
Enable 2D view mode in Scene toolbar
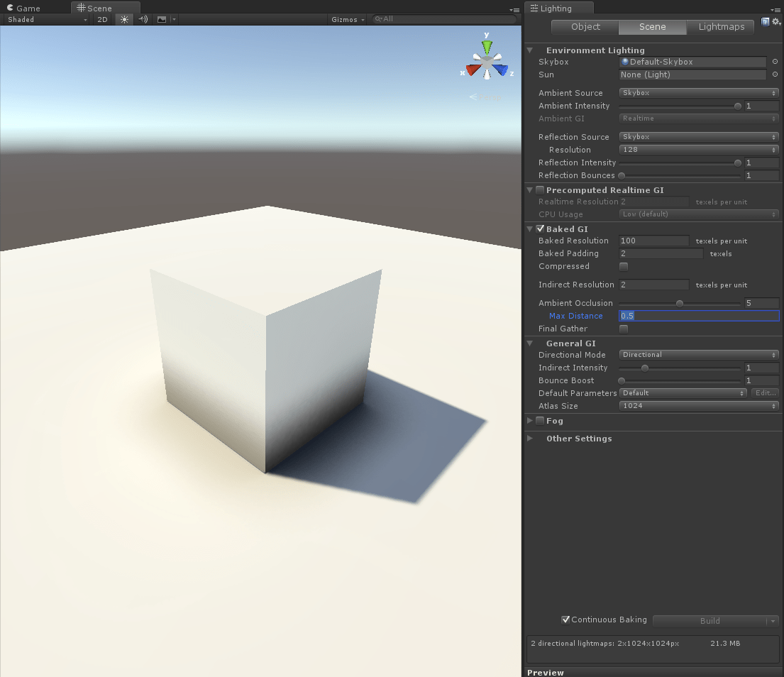pos(101,19)
